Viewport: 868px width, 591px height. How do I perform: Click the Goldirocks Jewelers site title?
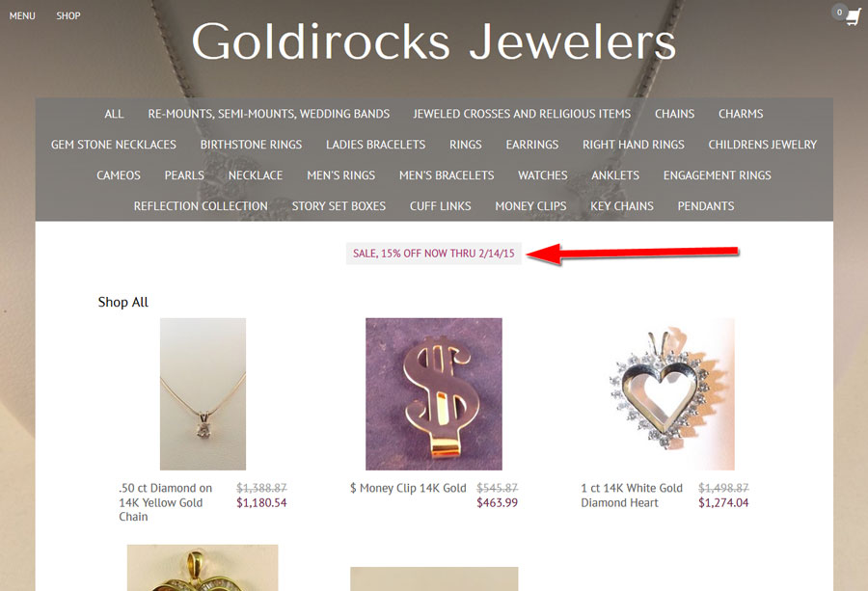433,41
